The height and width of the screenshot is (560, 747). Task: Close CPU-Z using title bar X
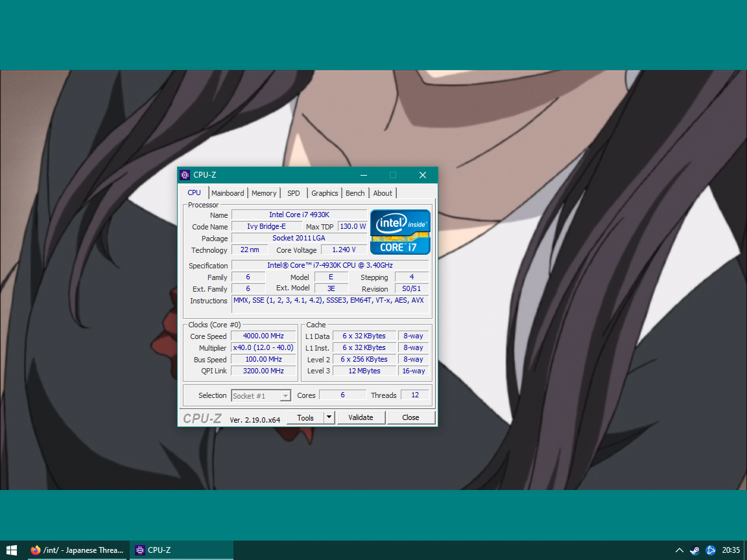423,175
